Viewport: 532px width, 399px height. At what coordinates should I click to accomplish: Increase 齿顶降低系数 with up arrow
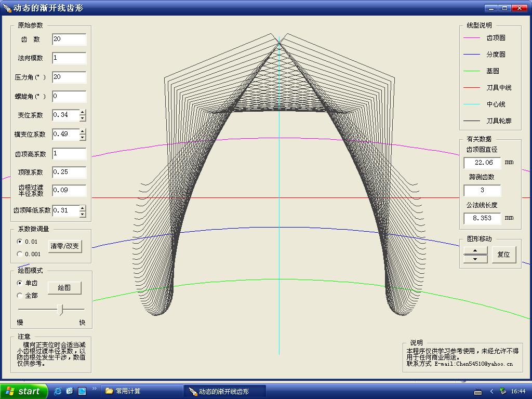coord(83,208)
